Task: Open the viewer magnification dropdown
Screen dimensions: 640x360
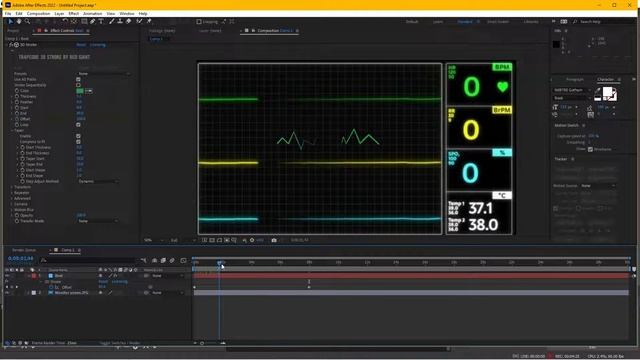Action: (153, 240)
